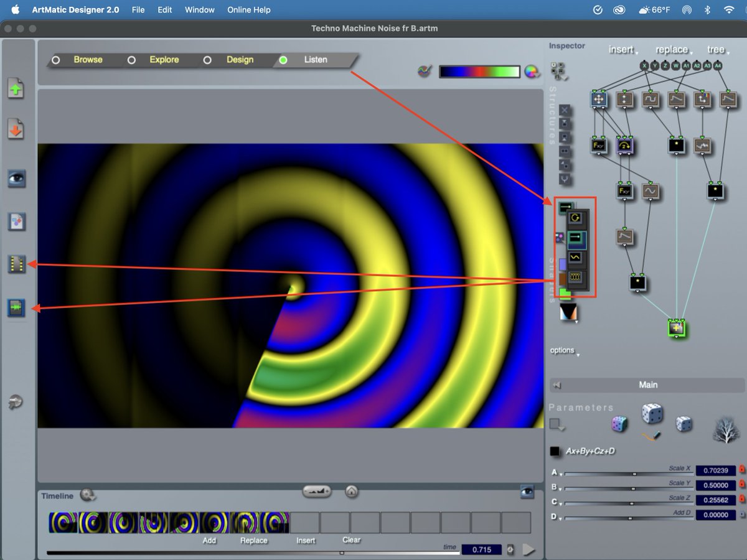
Task: Select the Browse mode radio button
Action: (x=56, y=60)
